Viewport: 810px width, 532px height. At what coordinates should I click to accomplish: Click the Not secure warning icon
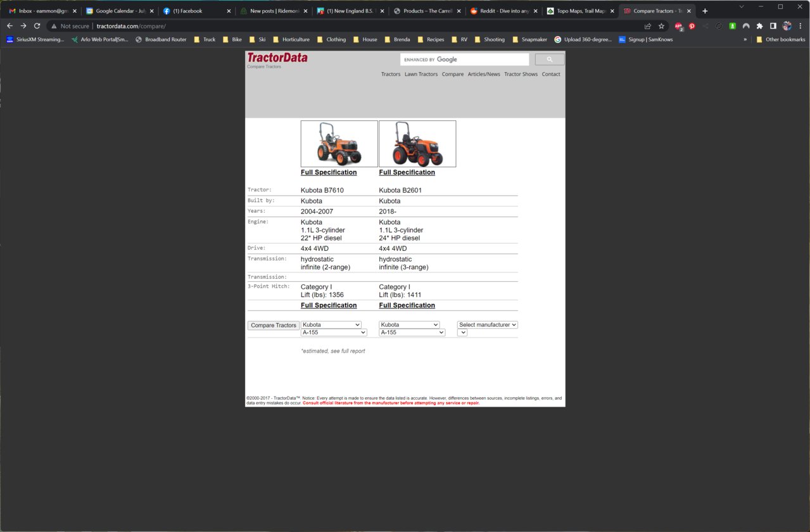54,26
